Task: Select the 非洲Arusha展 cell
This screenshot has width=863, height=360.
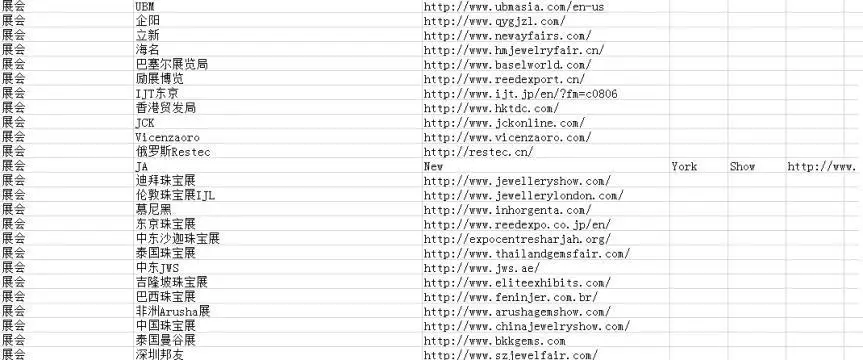Action: click(x=278, y=311)
